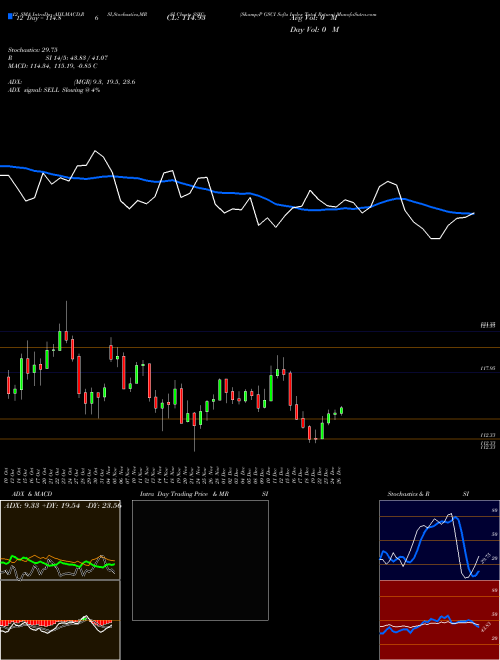Image resolution: width=500 pixels, height=660 pixels.
Task: Select the 'CL: 114.93' closing price text
Action: [x=186, y=18]
